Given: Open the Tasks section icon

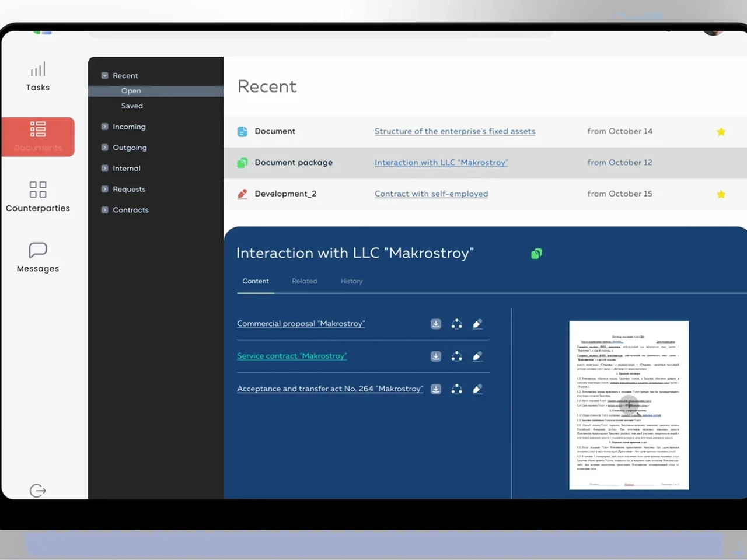Looking at the screenshot, I should pyautogui.click(x=38, y=69).
